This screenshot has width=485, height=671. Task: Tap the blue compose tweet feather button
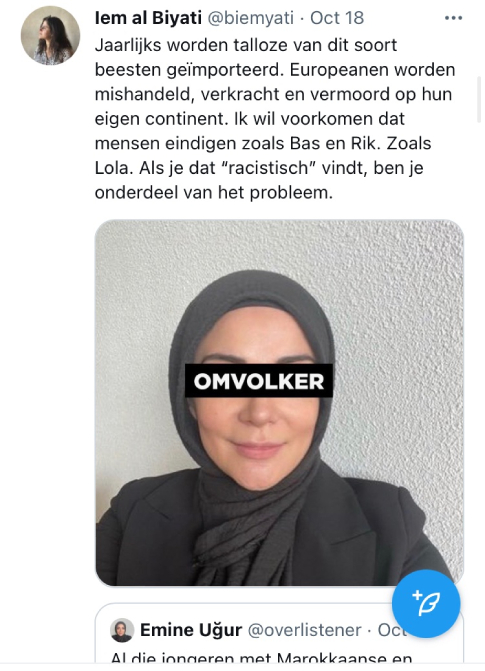click(426, 604)
